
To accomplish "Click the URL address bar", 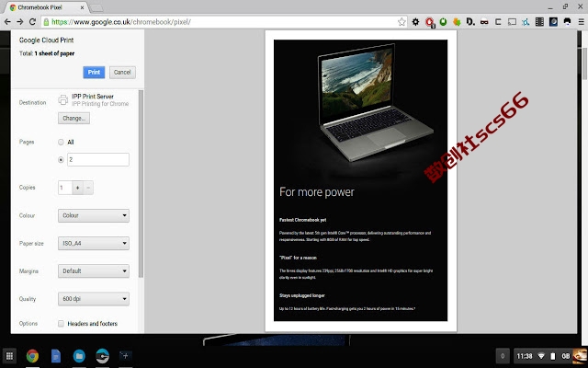I will pos(224,22).
